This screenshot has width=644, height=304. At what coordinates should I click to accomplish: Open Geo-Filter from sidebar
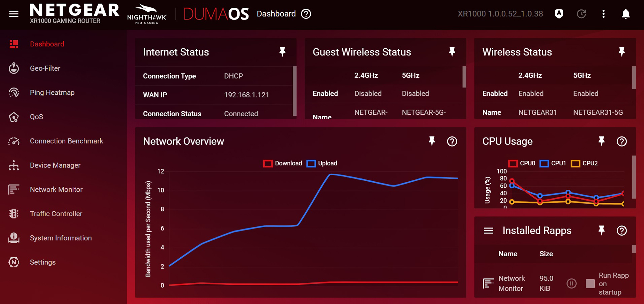coord(45,68)
